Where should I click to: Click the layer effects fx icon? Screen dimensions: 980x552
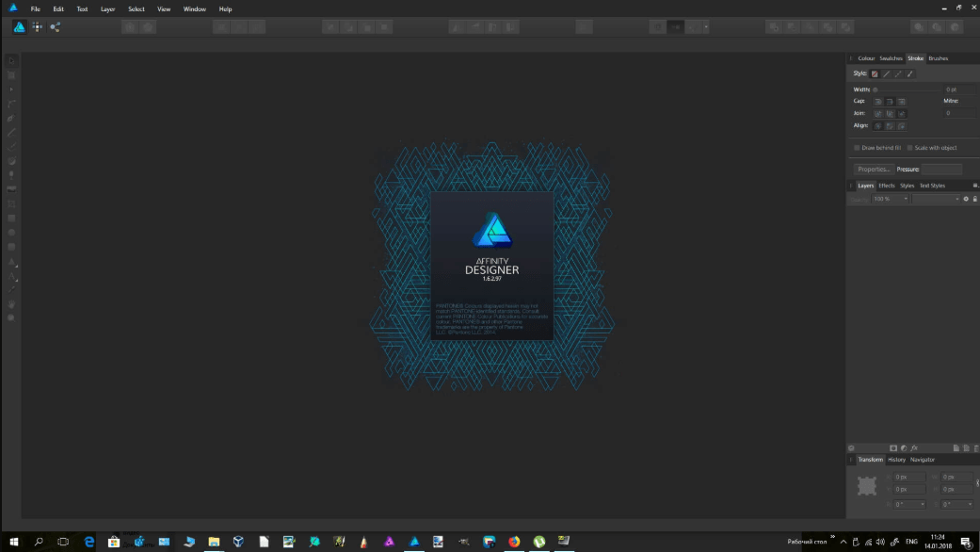(914, 447)
